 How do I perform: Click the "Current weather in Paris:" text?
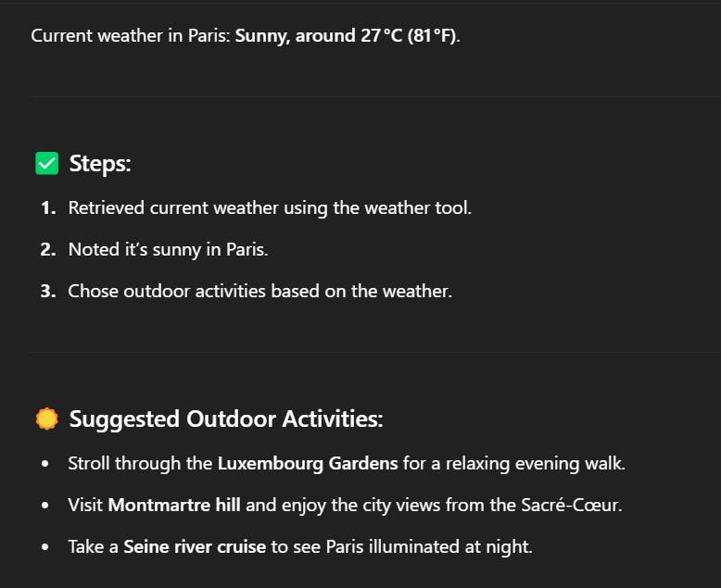[x=131, y=36]
